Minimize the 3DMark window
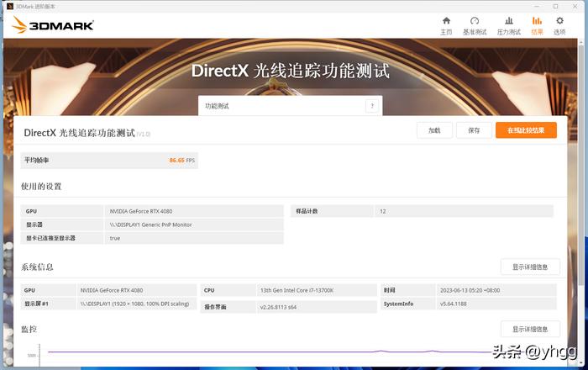This screenshot has height=370, width=588. 537,7
